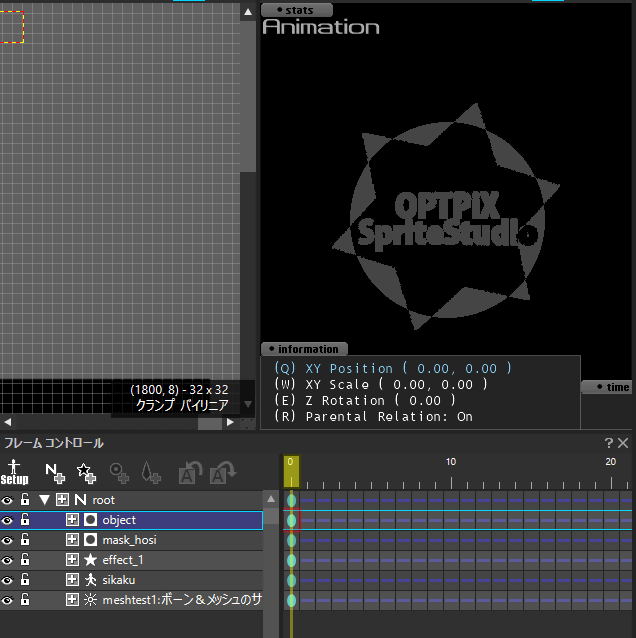Select the meshtest1 layer row
636x638 pixels.
[x=131, y=600]
